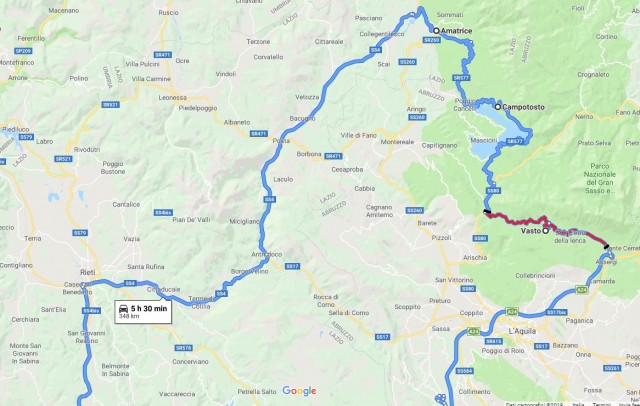Viewport: 640px width, 406px height.
Task: Open the Termini link in footer
Action: pyautogui.click(x=602, y=404)
